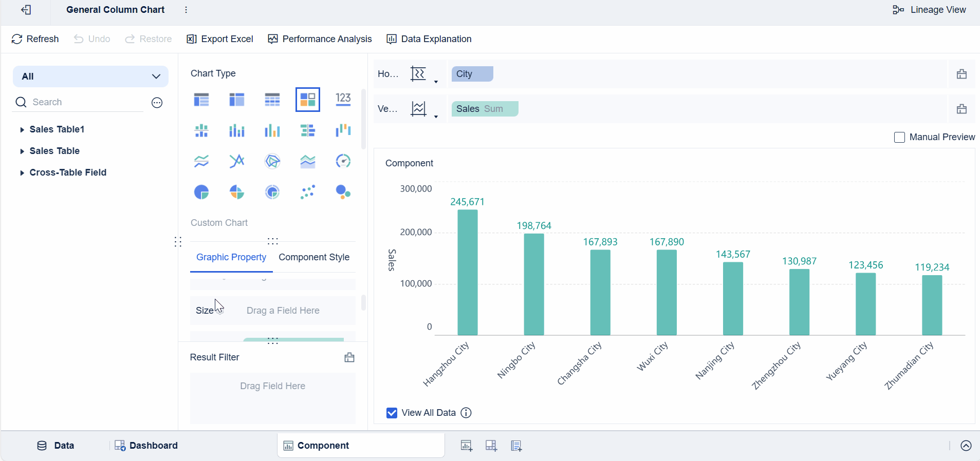Image resolution: width=980 pixels, height=461 pixels.
Task: Select the cross table chart type
Action: pyautogui.click(x=237, y=100)
